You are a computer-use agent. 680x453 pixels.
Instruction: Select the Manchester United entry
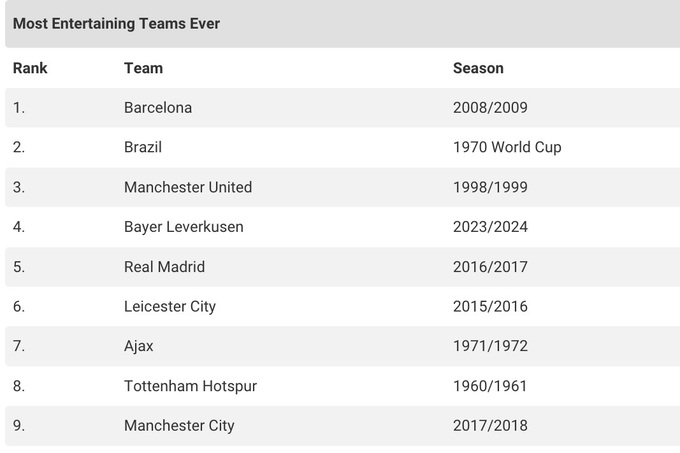pos(188,187)
